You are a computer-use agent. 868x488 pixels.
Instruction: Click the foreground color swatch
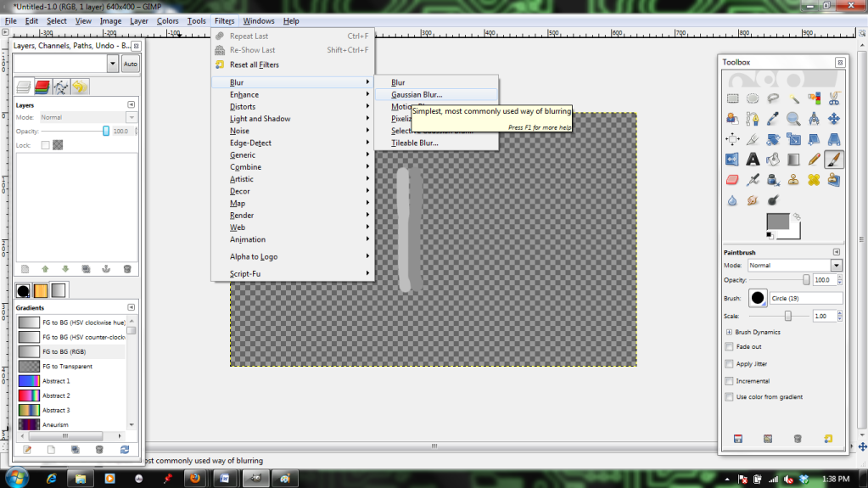coord(777,222)
